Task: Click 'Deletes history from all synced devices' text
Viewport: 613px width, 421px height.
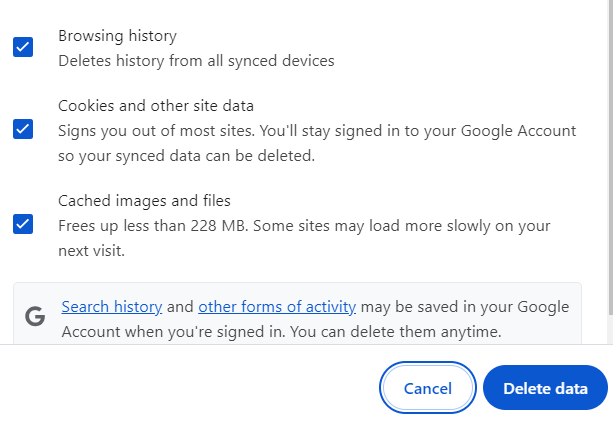Action: (x=196, y=61)
